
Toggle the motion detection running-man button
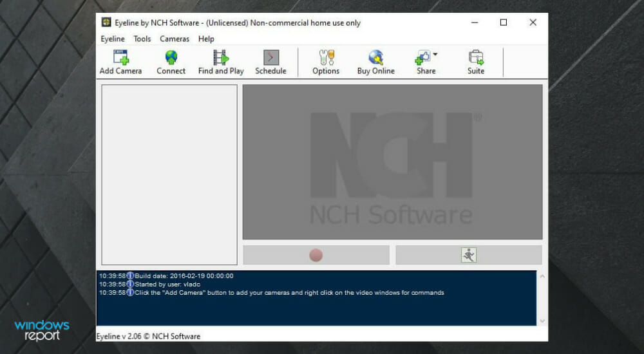click(x=469, y=255)
